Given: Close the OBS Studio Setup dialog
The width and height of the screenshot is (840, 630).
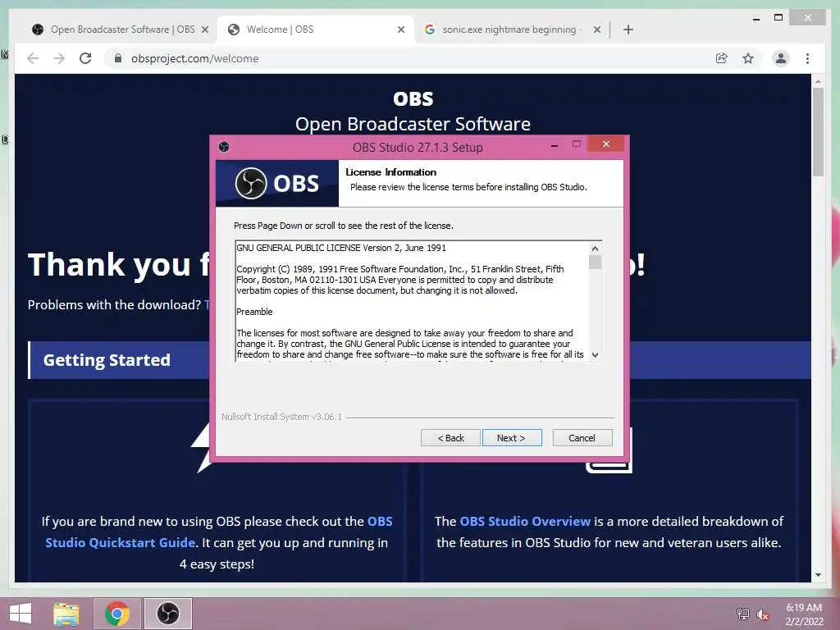Looking at the screenshot, I should point(606,144).
